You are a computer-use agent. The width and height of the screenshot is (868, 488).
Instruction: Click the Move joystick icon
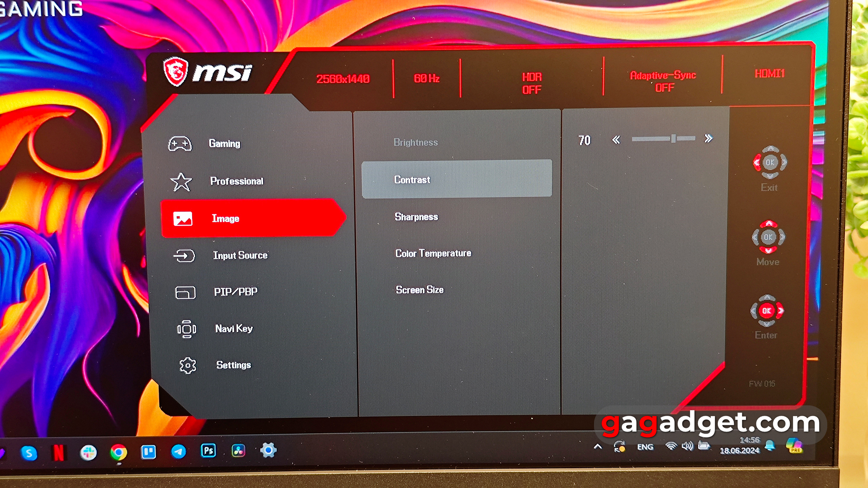click(768, 237)
